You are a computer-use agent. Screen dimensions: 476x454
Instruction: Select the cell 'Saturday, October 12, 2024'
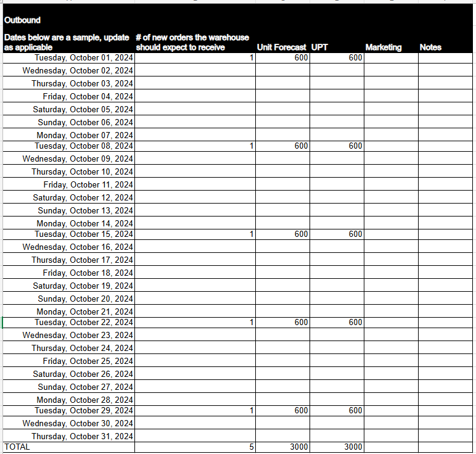[x=68, y=197]
